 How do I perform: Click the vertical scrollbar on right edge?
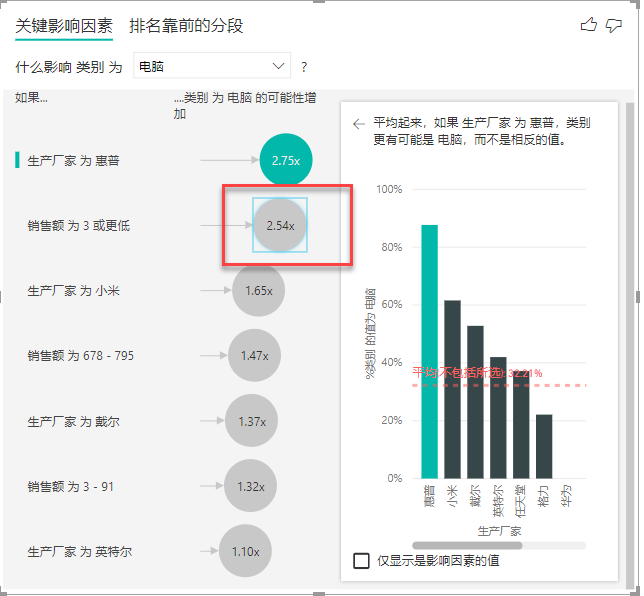630,346
